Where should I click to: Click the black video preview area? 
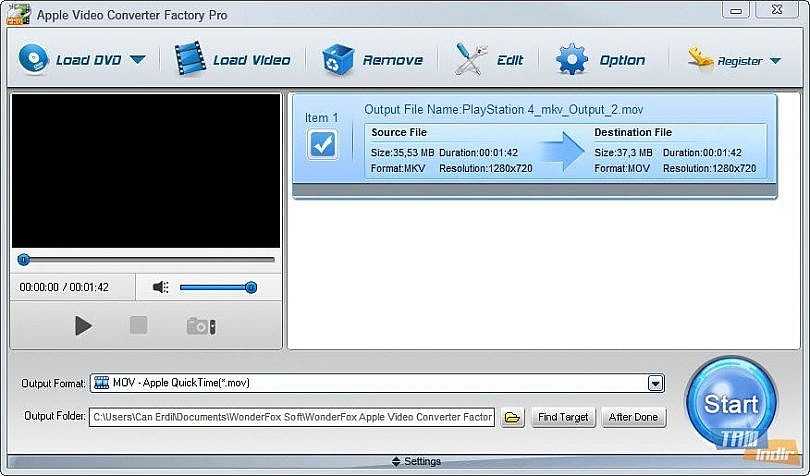[x=146, y=171]
